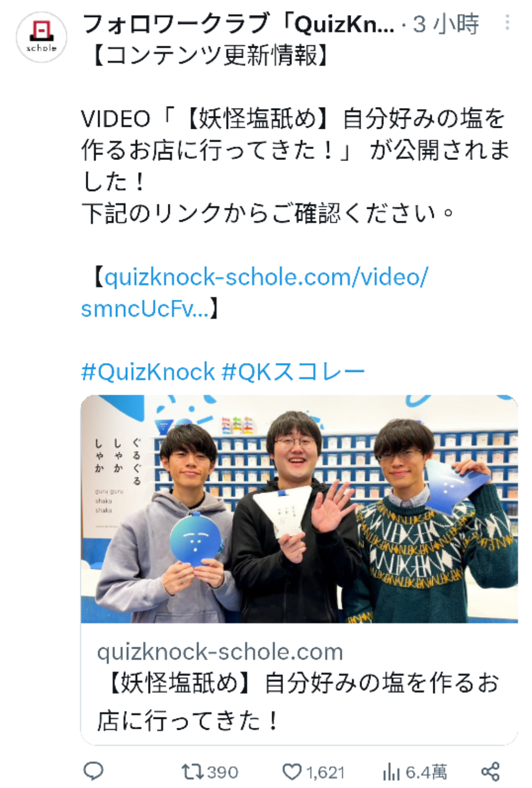The width and height of the screenshot is (532, 788).
Task: Like the post with the heart icon
Action: tap(292, 772)
